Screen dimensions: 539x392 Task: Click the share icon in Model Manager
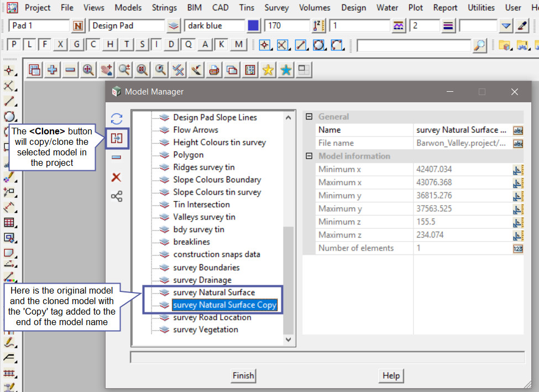click(117, 196)
